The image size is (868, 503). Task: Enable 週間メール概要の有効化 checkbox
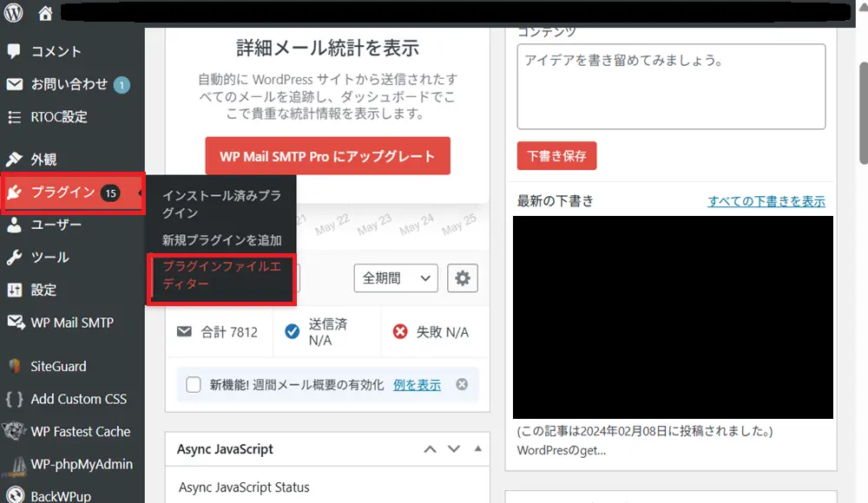tap(194, 384)
